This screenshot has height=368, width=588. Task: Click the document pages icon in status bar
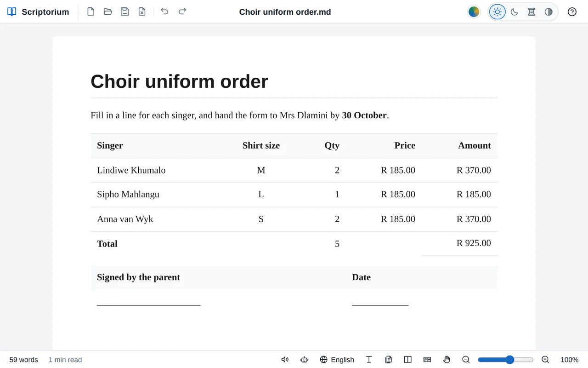click(389, 360)
